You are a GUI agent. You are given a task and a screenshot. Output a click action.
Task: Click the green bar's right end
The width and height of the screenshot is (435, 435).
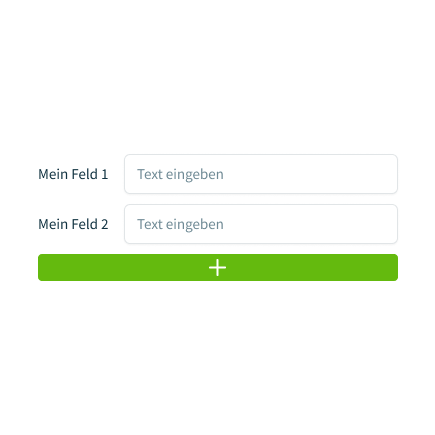pos(389,268)
